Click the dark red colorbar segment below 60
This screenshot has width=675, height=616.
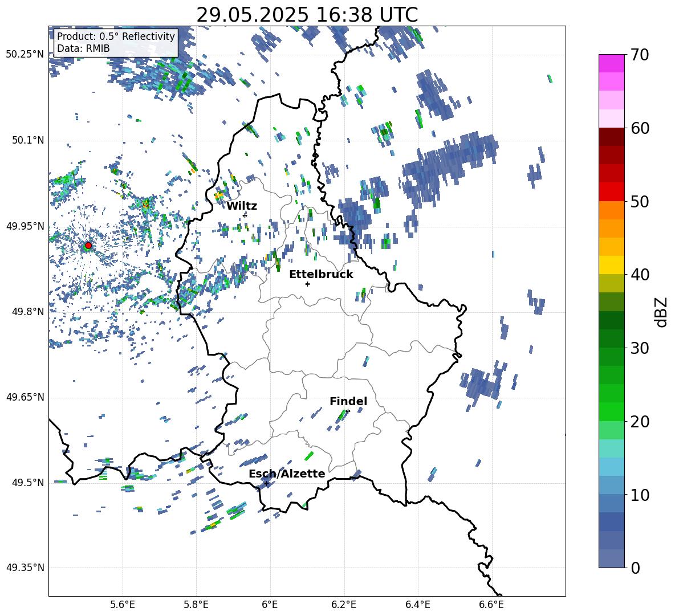611,137
